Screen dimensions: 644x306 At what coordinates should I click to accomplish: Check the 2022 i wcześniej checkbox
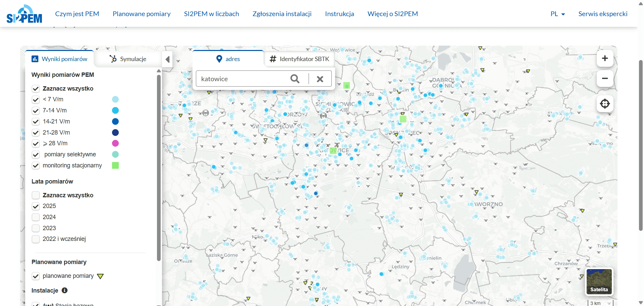36,239
